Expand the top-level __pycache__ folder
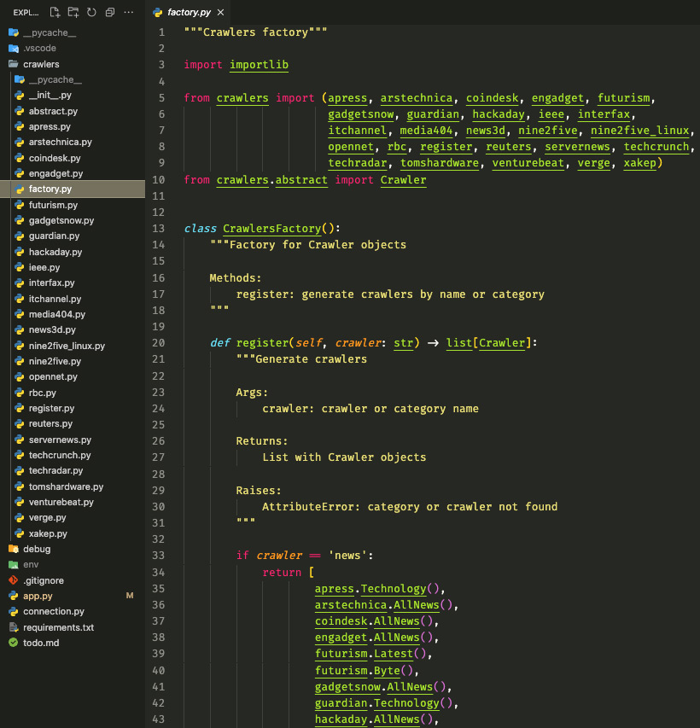Viewport: 700px width, 728px height. [73, 32]
